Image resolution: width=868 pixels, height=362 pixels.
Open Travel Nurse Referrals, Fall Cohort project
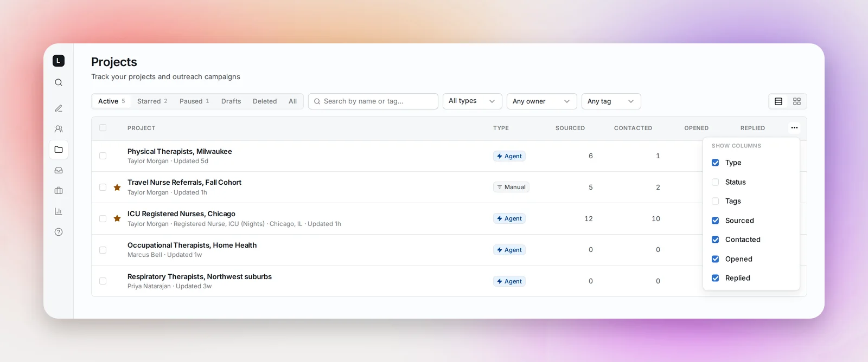pyautogui.click(x=184, y=183)
